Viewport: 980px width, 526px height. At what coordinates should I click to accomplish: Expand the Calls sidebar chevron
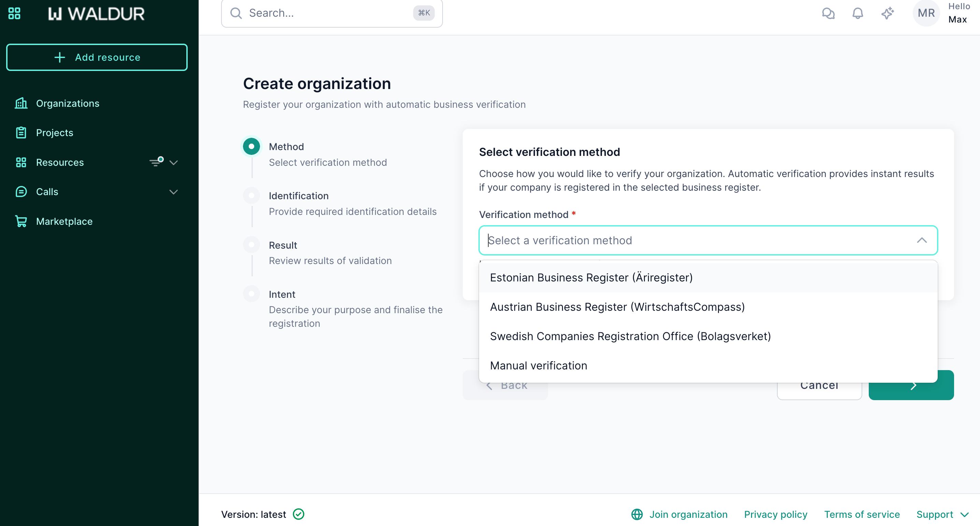pyautogui.click(x=173, y=192)
